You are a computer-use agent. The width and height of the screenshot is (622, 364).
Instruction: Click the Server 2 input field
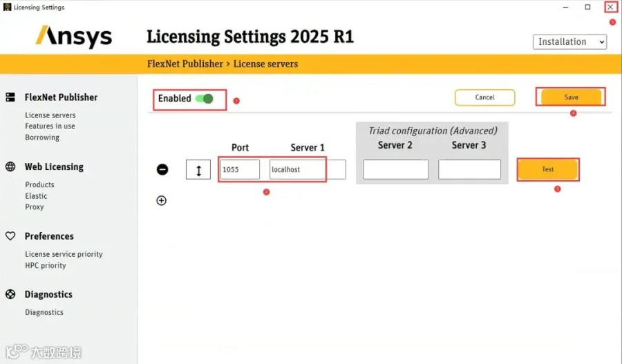coord(396,170)
